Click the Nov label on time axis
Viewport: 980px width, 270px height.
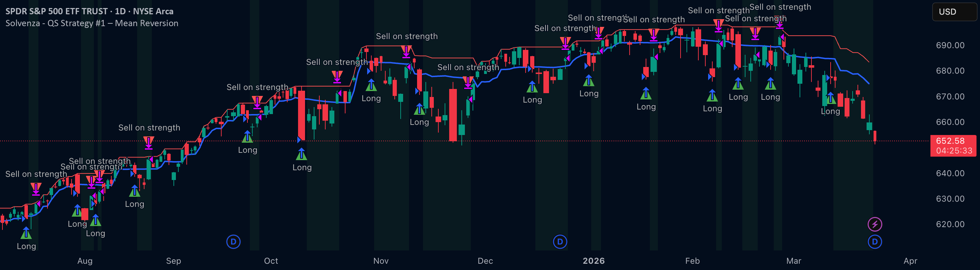coord(381,261)
